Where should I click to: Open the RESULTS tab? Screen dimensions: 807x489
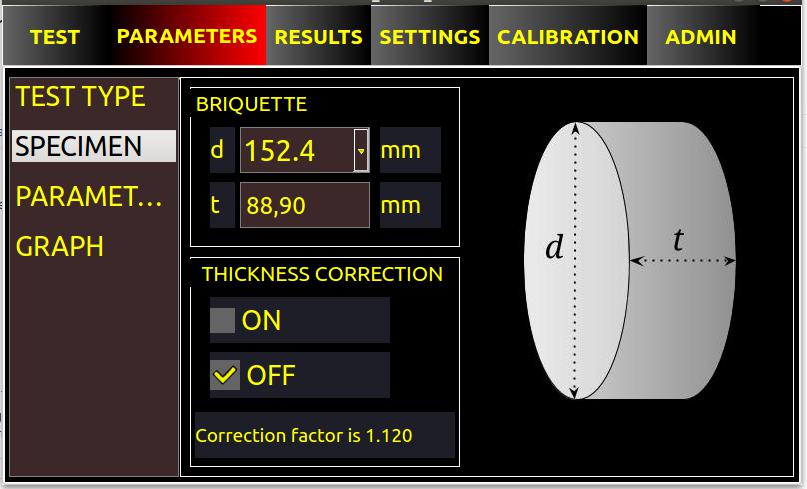click(318, 36)
